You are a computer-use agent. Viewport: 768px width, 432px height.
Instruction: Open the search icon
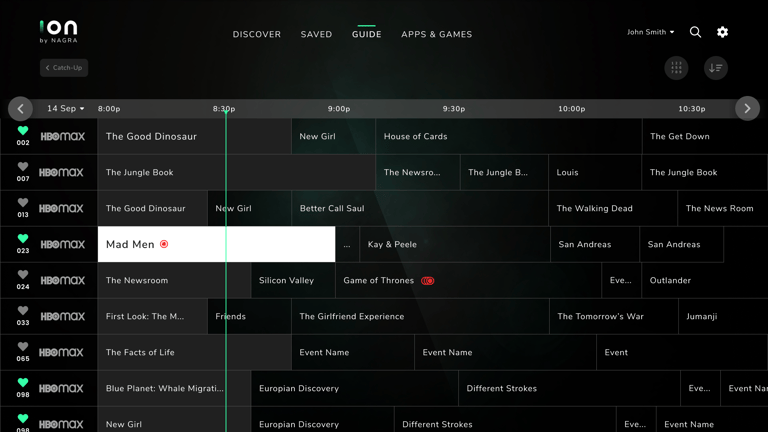coord(695,32)
